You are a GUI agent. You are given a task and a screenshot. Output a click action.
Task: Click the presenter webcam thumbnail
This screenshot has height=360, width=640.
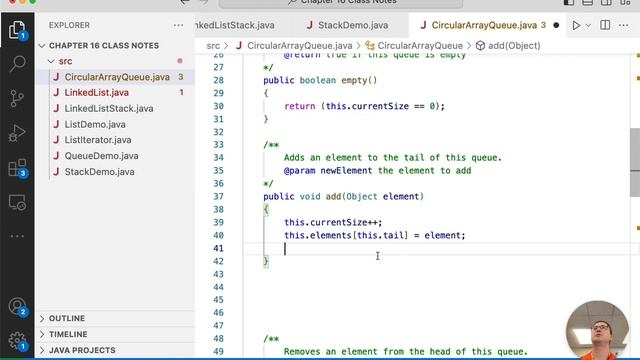[x=598, y=331]
